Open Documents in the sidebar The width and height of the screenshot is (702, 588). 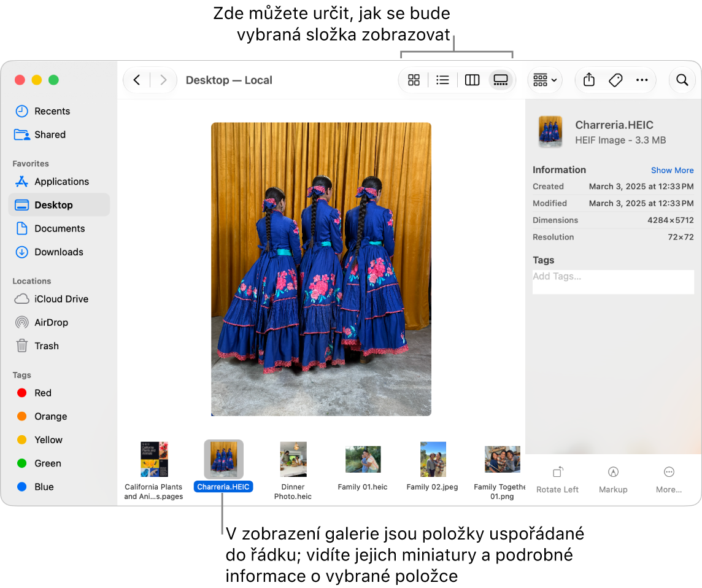(x=59, y=228)
